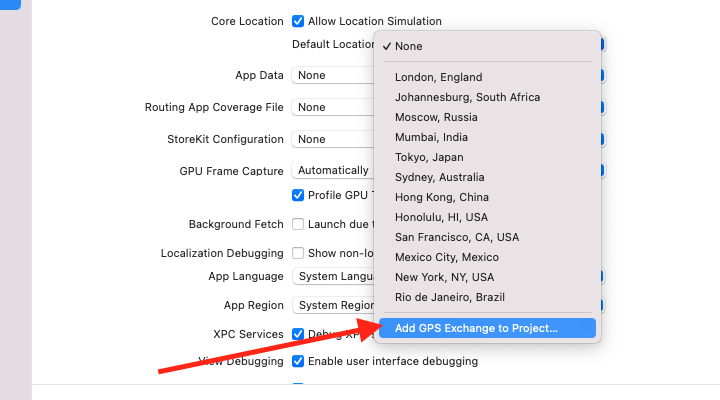The width and height of the screenshot is (720, 400).
Task: Enable Localization Debugging show non-localized checkbox
Action: 298,254
